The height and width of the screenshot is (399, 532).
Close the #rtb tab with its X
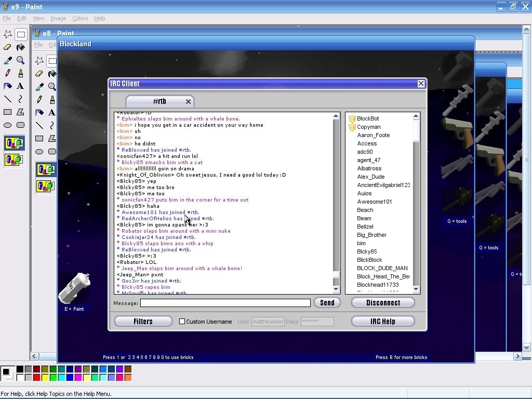pos(188,101)
